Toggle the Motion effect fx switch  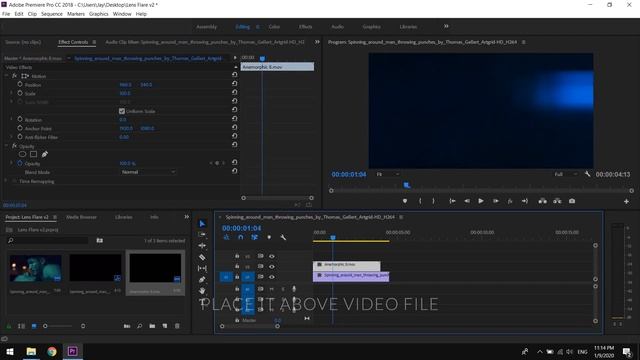pyautogui.click(x=14, y=76)
